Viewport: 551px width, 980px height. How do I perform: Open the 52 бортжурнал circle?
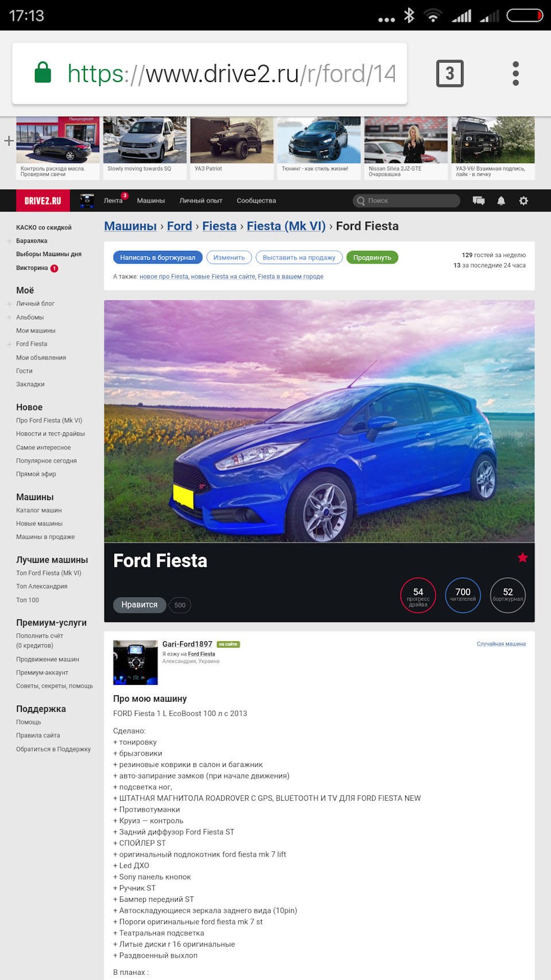[508, 595]
